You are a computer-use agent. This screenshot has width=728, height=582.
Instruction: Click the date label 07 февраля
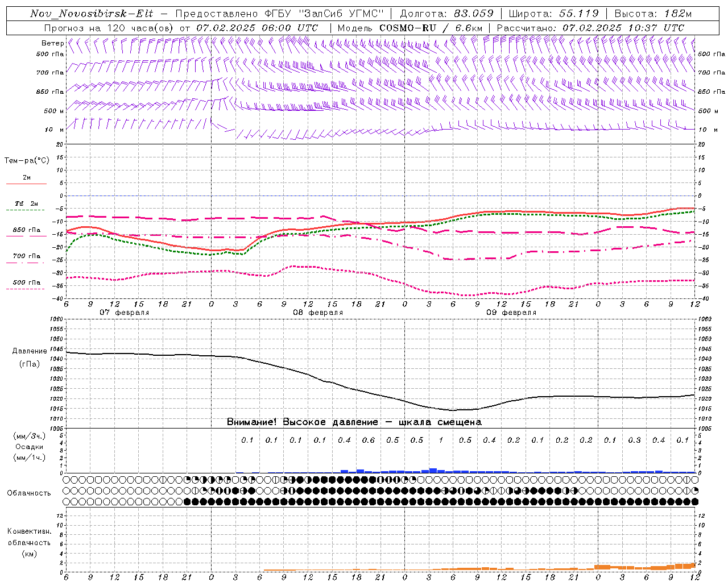pos(125,313)
